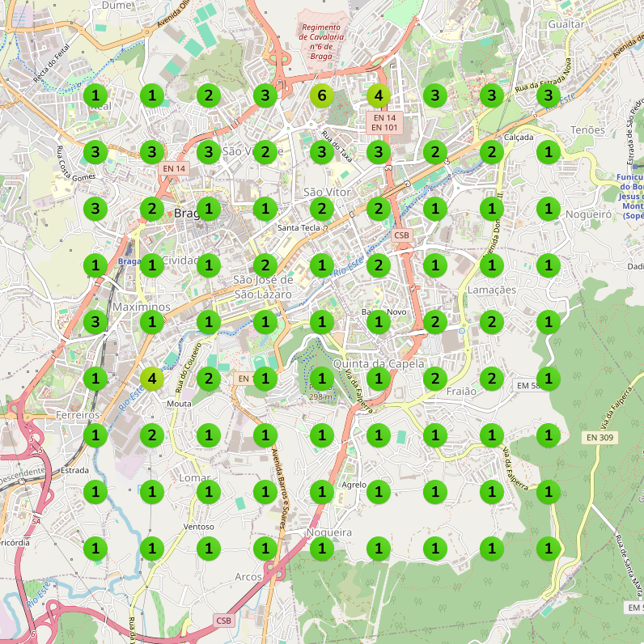Click the 1 cluster overlapping the Lomar label
The width and height of the screenshot is (644, 644).
click(x=209, y=492)
